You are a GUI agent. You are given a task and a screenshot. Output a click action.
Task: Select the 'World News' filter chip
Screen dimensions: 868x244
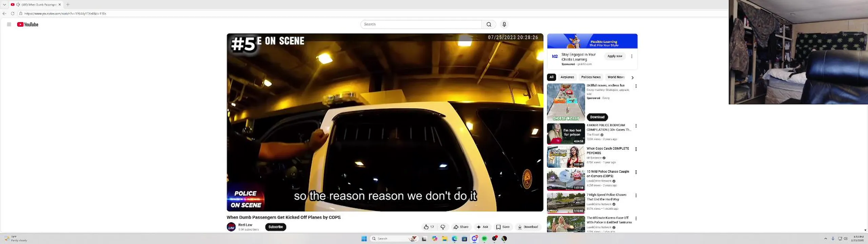pos(616,77)
